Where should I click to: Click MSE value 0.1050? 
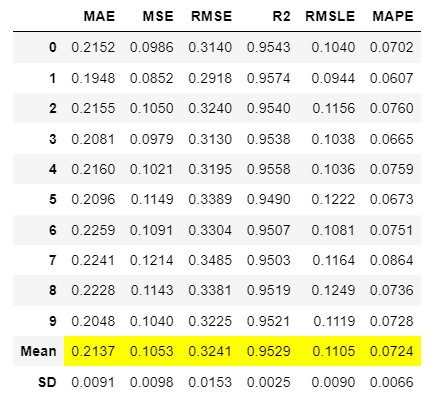click(x=152, y=108)
